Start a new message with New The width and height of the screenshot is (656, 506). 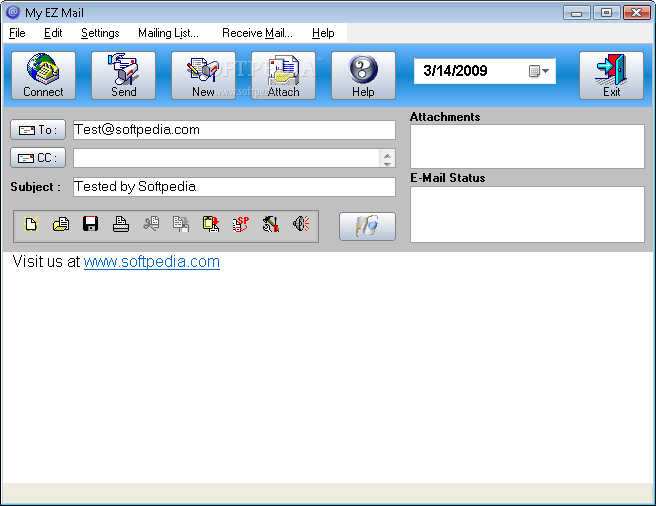[x=203, y=76]
